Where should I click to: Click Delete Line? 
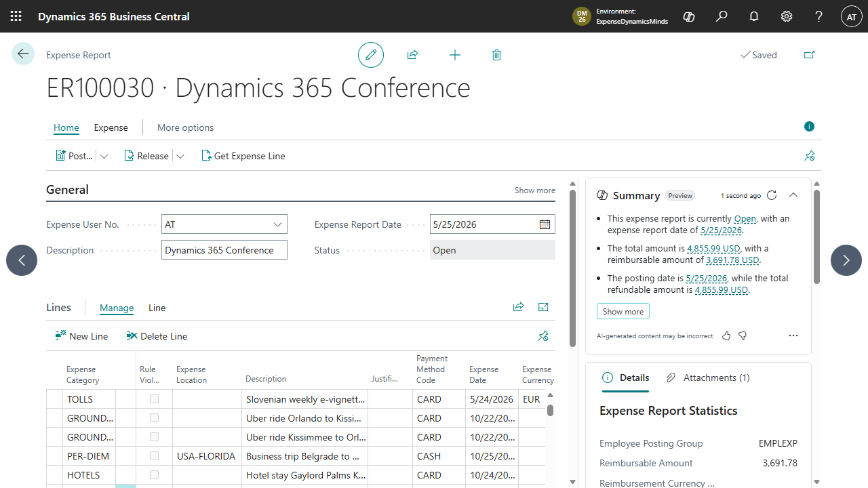157,336
